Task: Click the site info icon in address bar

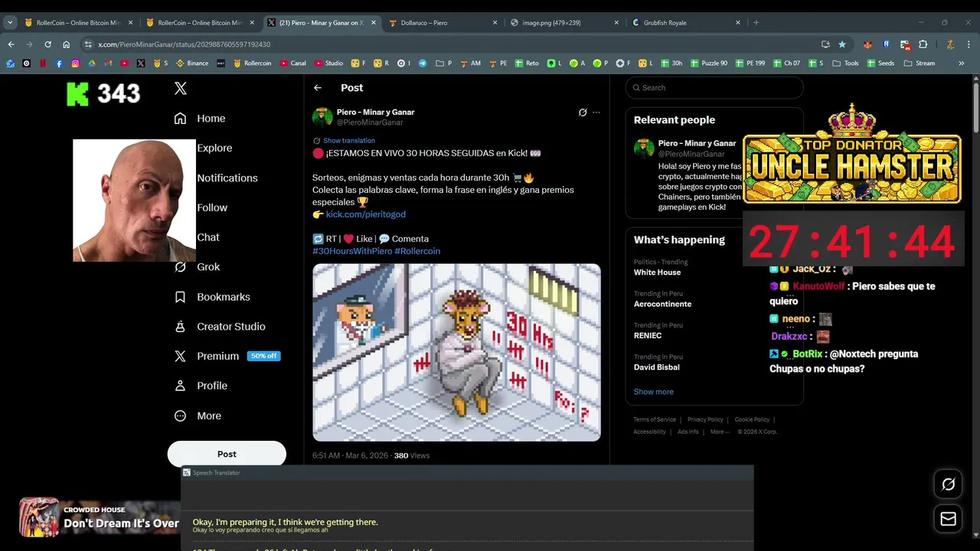Action: [x=88, y=44]
